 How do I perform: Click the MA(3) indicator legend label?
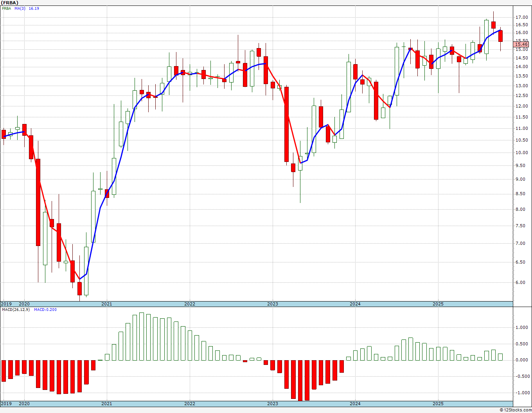pos(20,8)
